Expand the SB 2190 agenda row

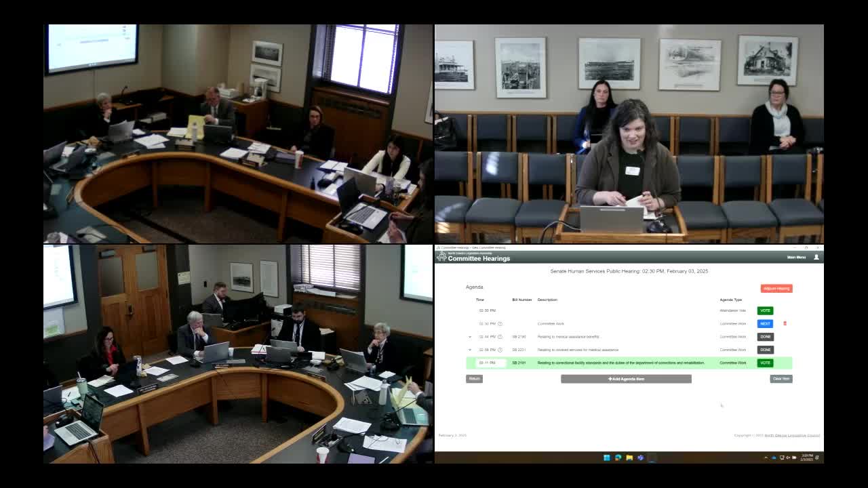470,337
